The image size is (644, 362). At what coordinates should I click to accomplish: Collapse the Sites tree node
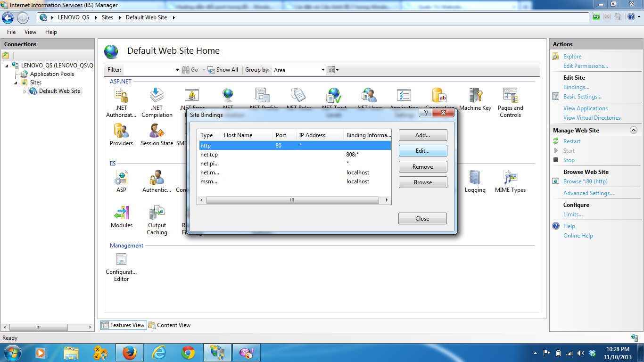[x=16, y=82]
